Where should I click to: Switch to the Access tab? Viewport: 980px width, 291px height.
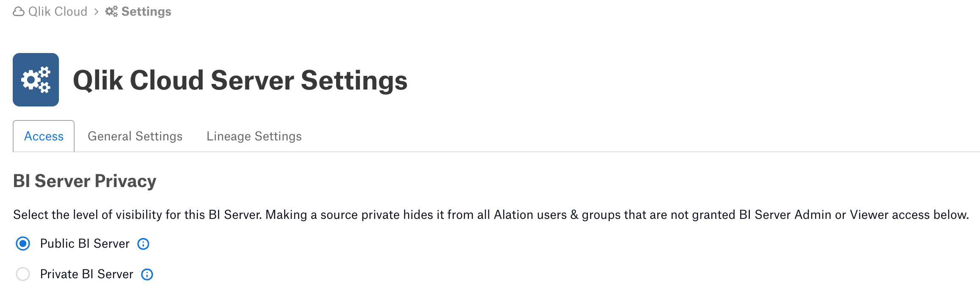[x=44, y=136]
